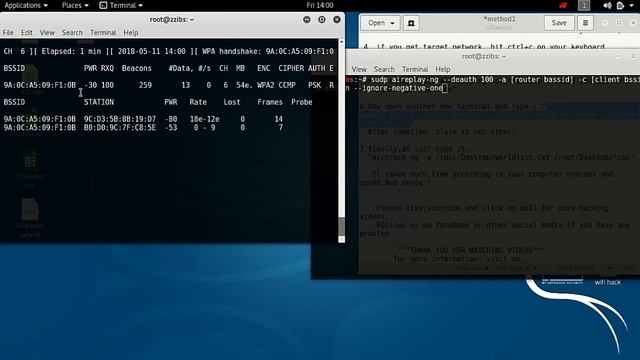Click the Beacons column header
The image size is (640, 360).
(137, 68)
